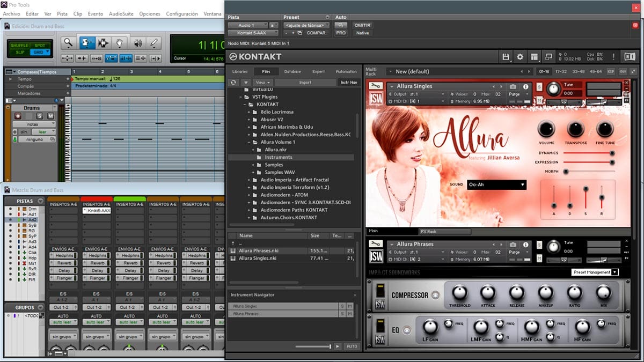This screenshot has width=644, height=362.
Task: Select the Scrubber speaker tool
Action: [137, 43]
